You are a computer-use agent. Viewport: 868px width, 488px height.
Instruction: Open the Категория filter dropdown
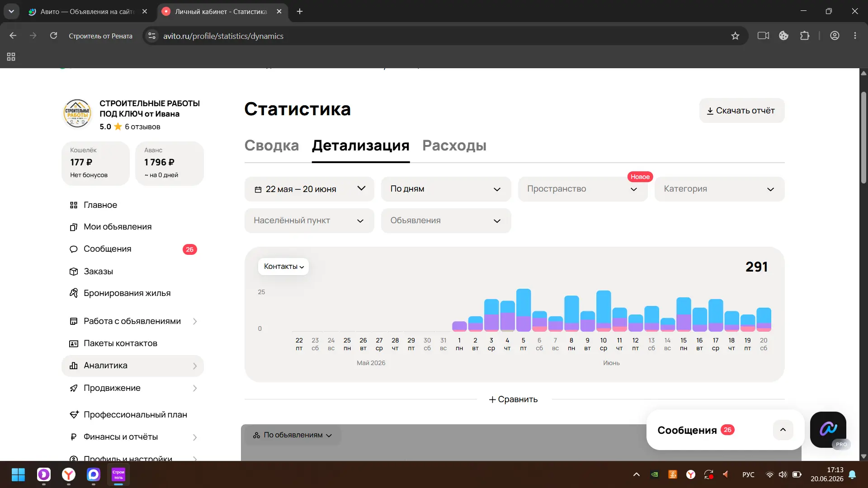click(x=719, y=189)
